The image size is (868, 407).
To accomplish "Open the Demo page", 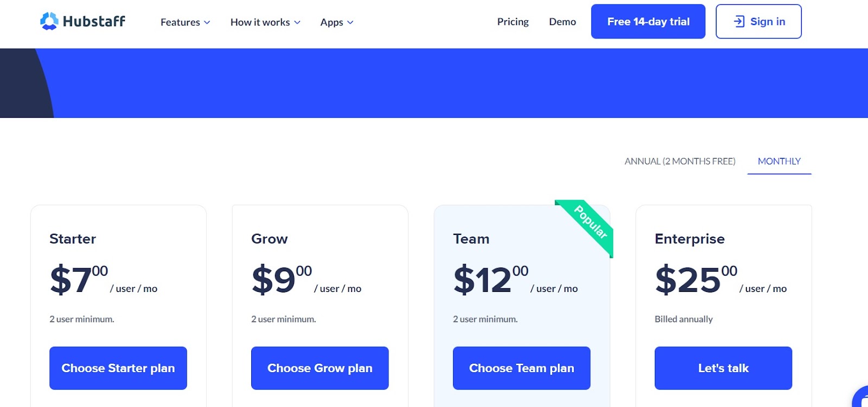I will [562, 21].
